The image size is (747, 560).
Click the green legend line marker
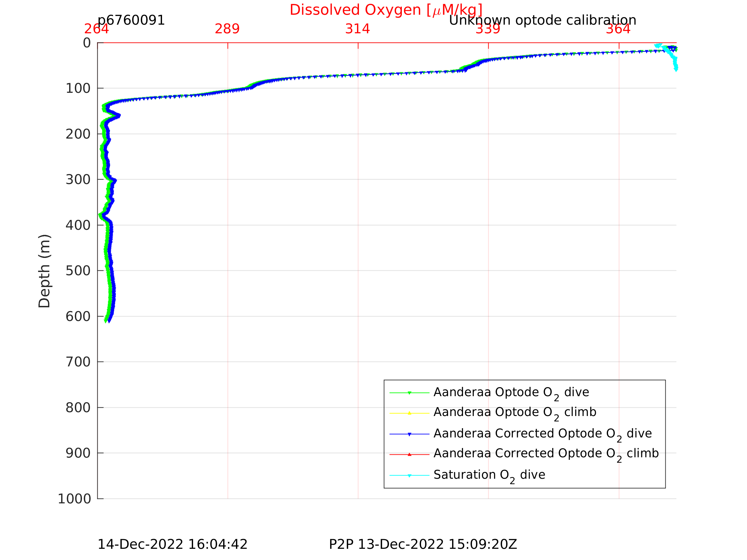point(409,393)
